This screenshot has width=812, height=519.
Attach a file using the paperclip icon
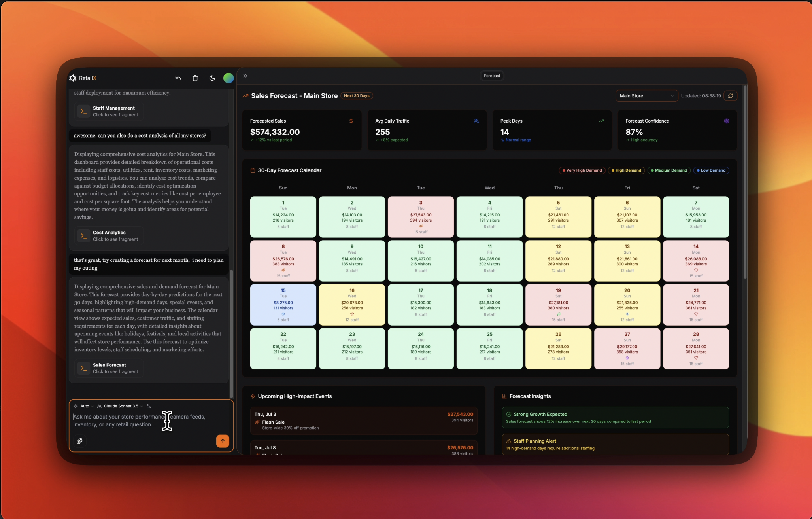(x=80, y=441)
